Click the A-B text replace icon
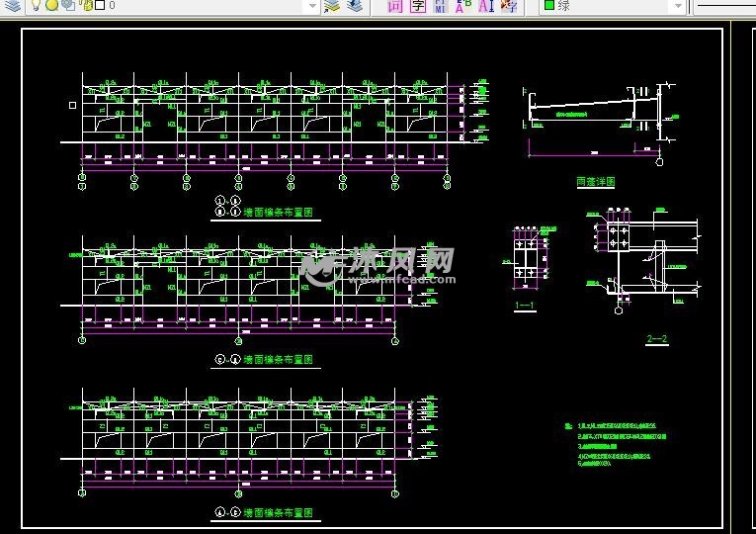The image size is (756, 534). (x=462, y=6)
